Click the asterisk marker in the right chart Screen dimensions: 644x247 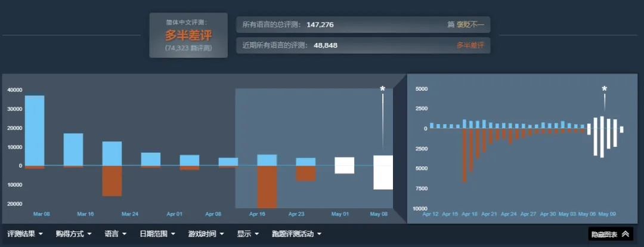604,88
